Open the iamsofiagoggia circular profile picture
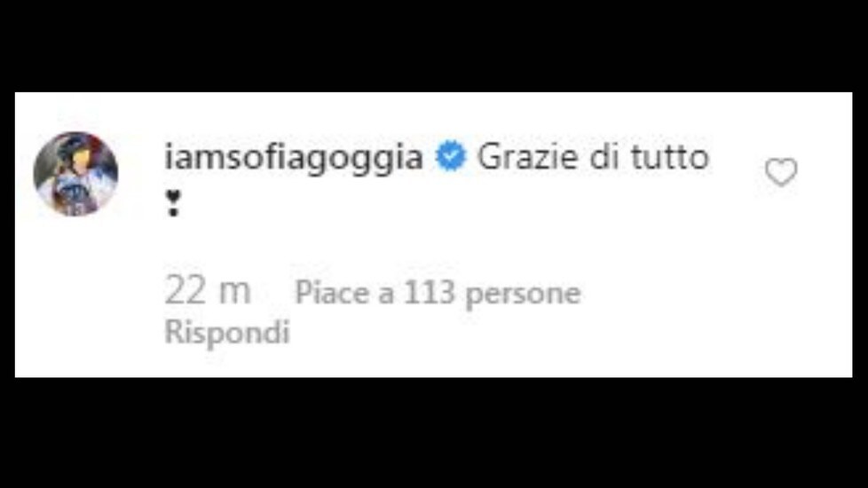868x488 pixels. (x=75, y=174)
